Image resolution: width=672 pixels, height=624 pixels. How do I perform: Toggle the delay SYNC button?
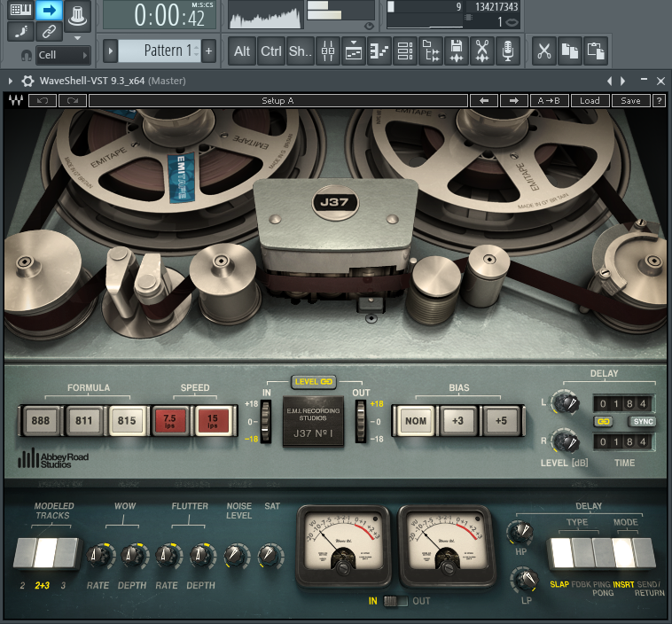tap(642, 421)
